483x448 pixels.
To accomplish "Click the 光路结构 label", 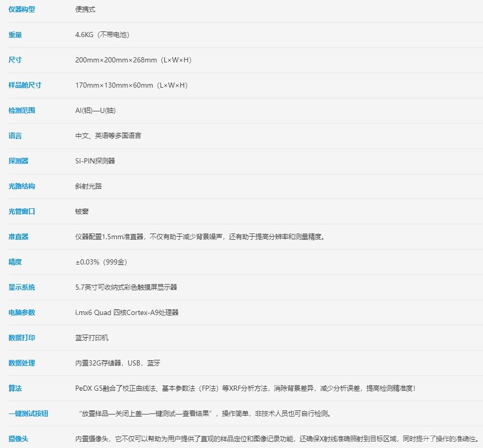I will coord(22,187).
